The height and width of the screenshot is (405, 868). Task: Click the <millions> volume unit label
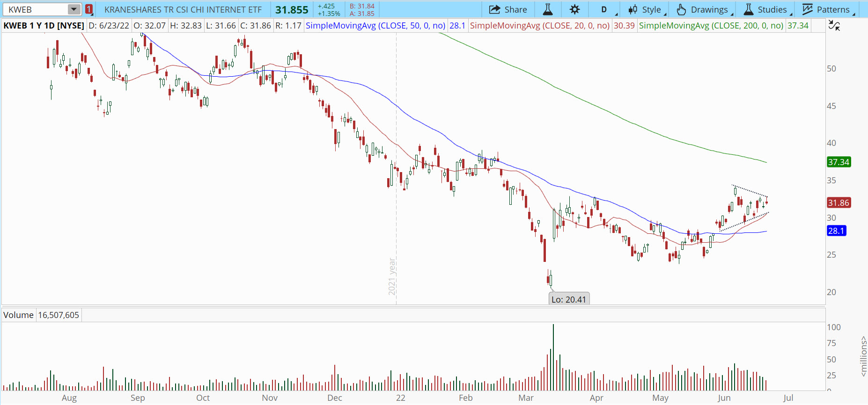[x=863, y=356]
